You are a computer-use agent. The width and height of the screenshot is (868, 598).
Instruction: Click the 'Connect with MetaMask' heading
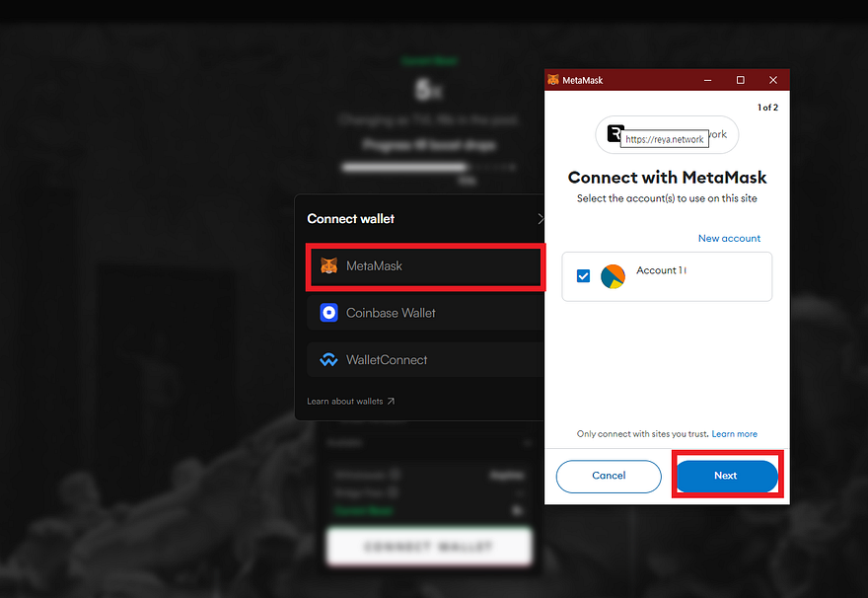tap(667, 178)
